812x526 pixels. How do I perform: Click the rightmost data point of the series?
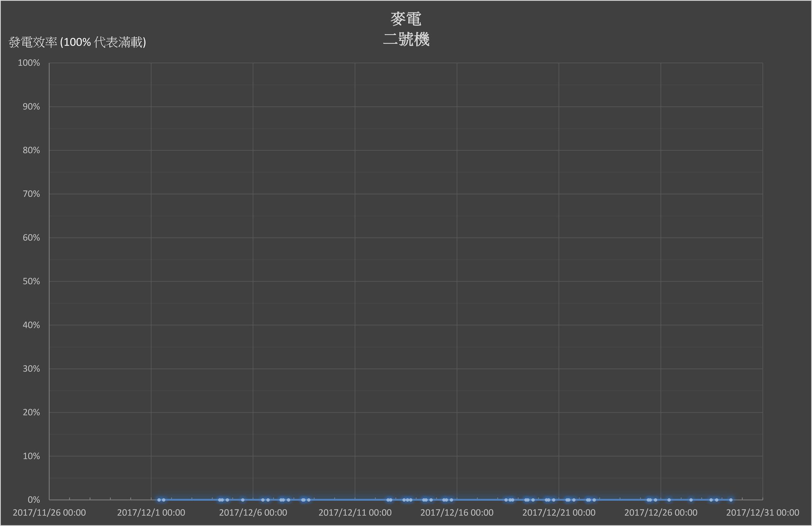tap(731, 500)
